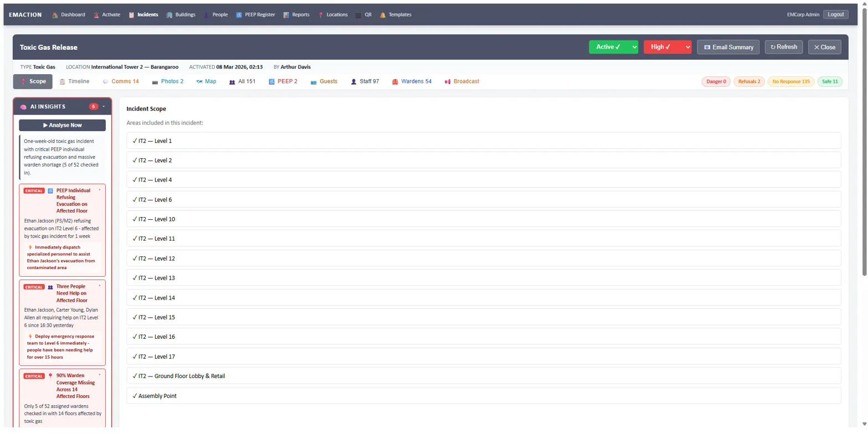Click the PEEP Register wheelchair icon
868x434 pixels.
tap(239, 15)
